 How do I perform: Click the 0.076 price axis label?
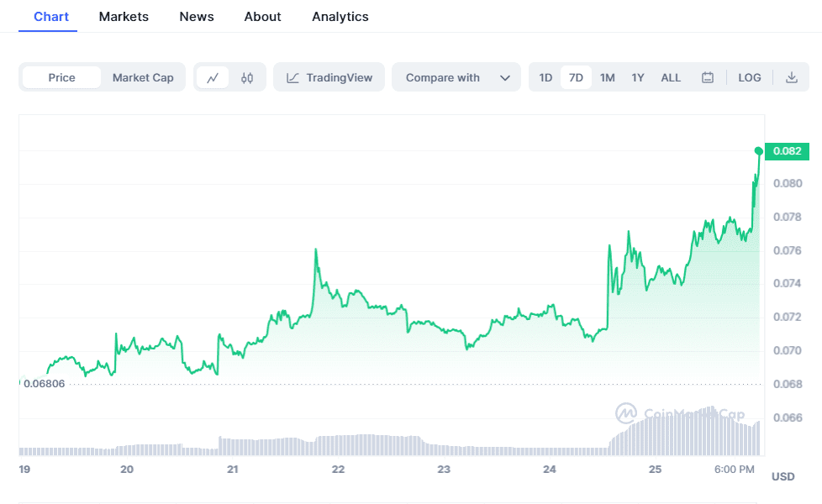(788, 250)
